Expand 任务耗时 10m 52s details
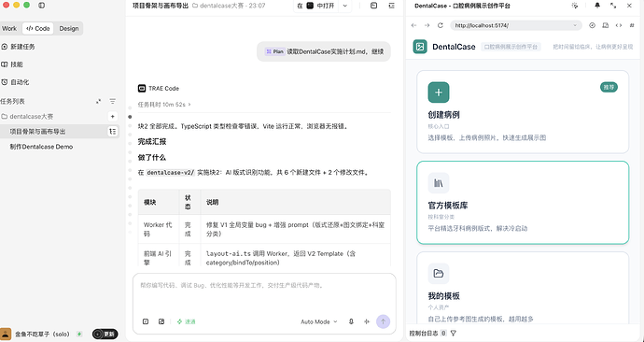This screenshot has height=342, width=644. (164, 105)
